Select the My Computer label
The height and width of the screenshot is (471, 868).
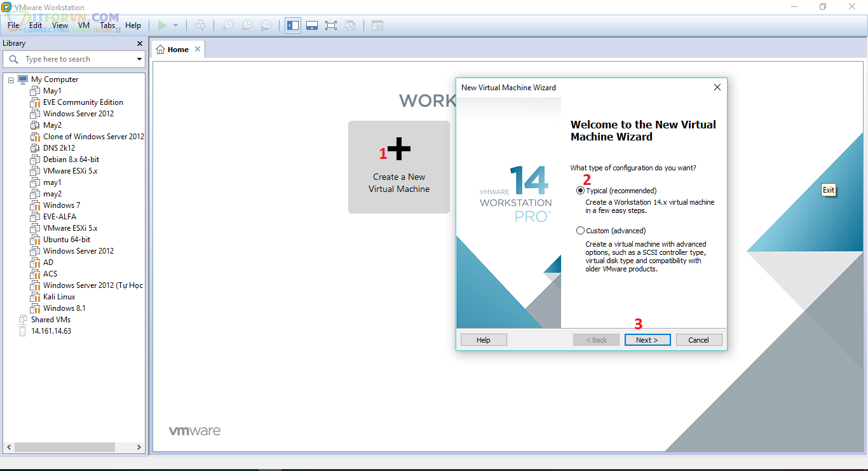(55, 79)
